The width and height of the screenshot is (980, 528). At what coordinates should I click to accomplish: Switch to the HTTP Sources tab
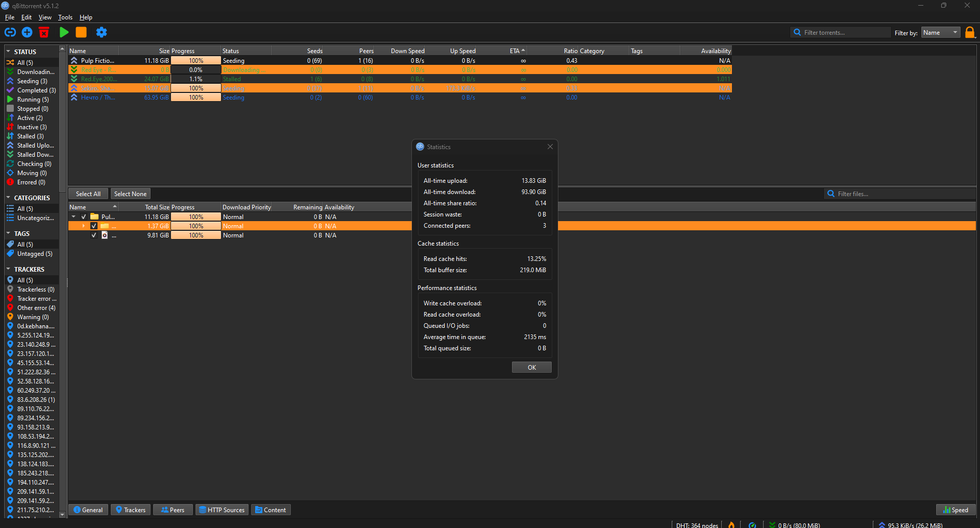[x=222, y=510]
